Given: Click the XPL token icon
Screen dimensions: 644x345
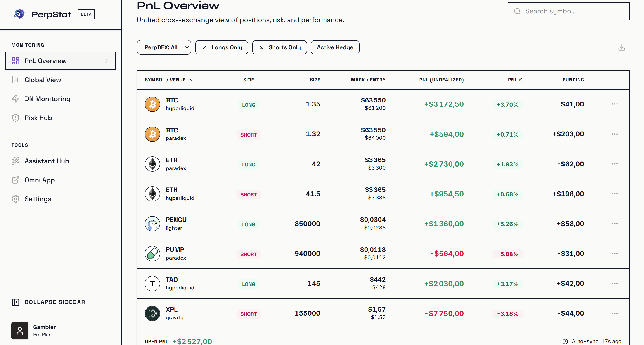Looking at the screenshot, I should (x=152, y=313).
